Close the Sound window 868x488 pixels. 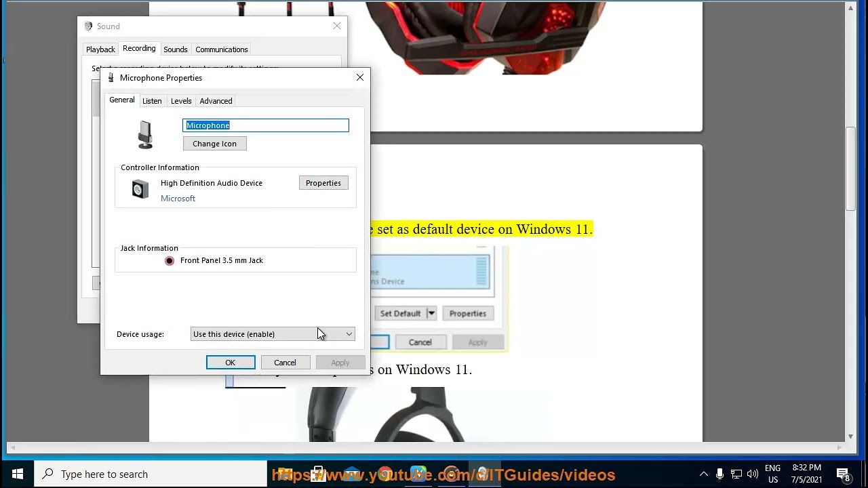pos(337,26)
